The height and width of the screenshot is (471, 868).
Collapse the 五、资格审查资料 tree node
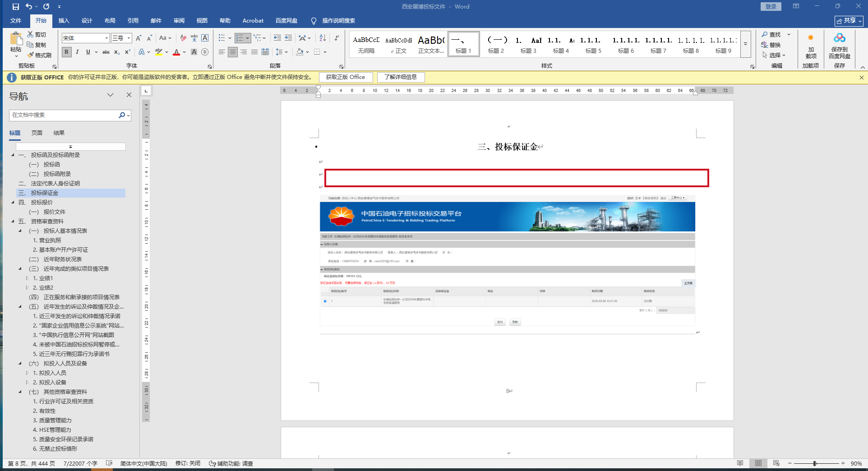pos(13,222)
